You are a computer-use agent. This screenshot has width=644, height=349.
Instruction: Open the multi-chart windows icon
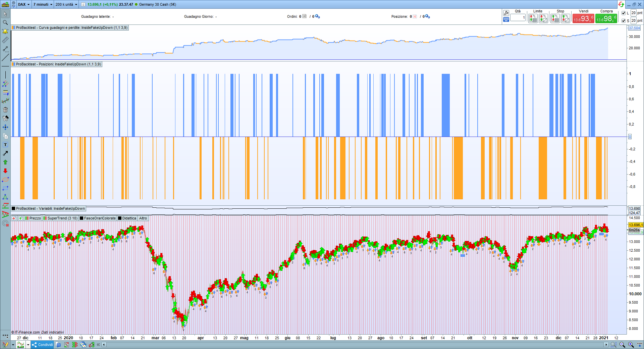pyautogui.click(x=83, y=345)
